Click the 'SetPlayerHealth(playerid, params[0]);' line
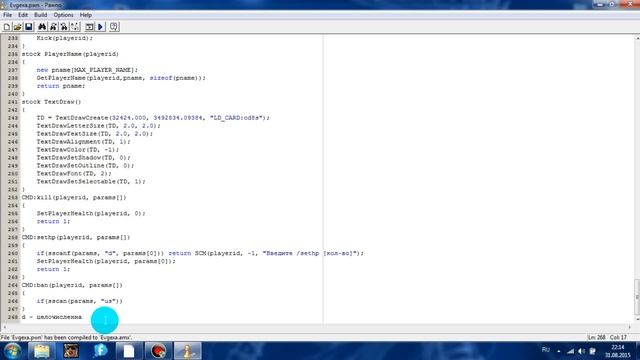This screenshot has height=360, width=640. tap(106, 261)
